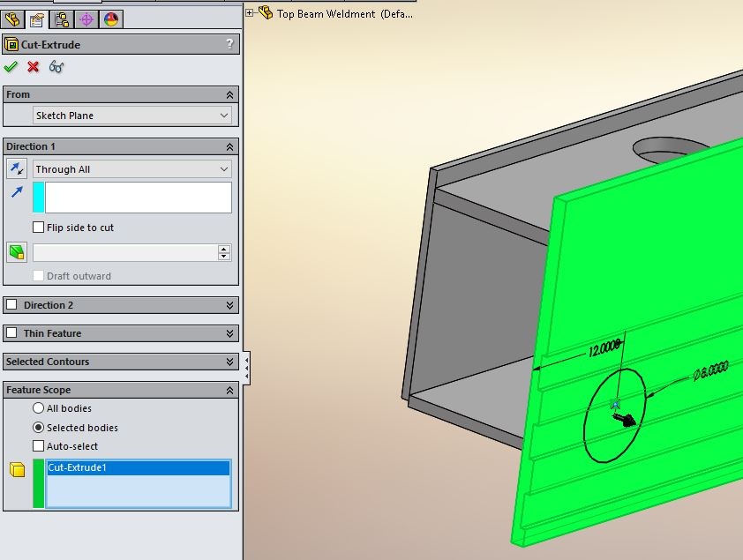Enable the Direction 2 checkbox

11,304
